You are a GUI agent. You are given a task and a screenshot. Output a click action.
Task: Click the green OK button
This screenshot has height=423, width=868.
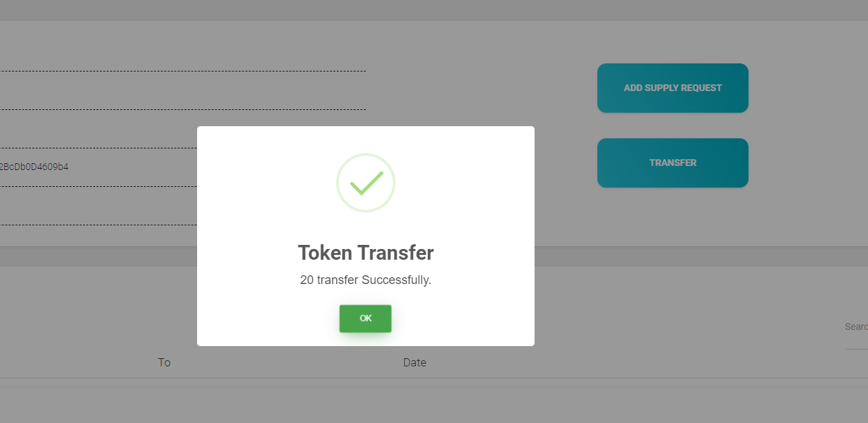click(x=365, y=318)
